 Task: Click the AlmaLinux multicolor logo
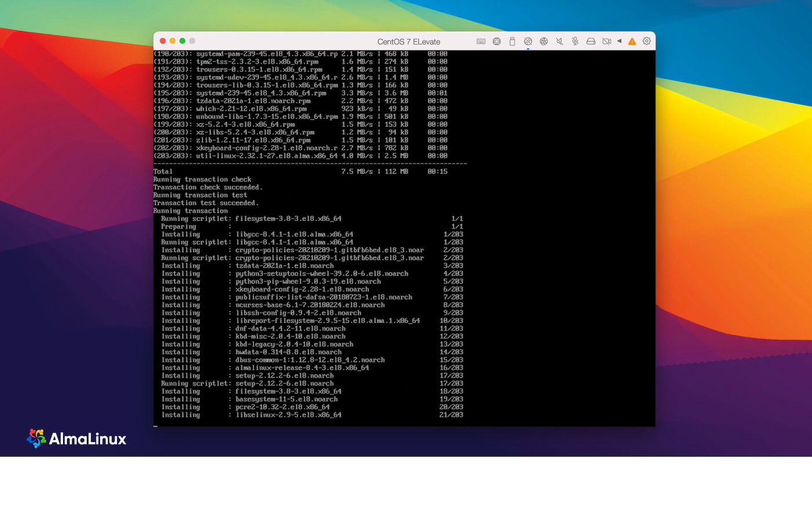coord(37,438)
